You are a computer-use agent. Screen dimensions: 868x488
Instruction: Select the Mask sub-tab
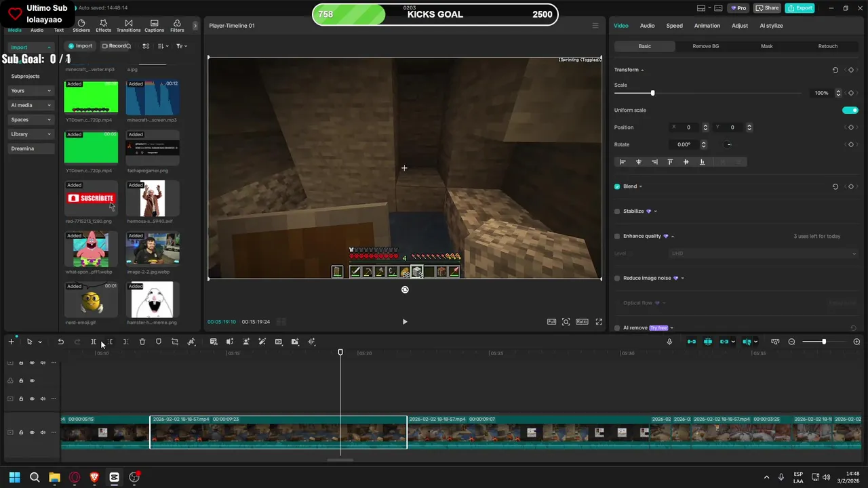[x=767, y=46]
